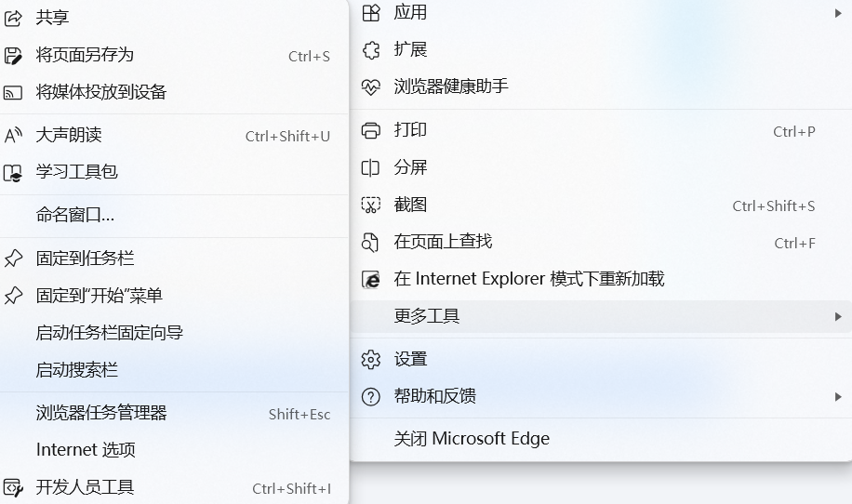Open the 更多工具 menu entry

point(601,317)
